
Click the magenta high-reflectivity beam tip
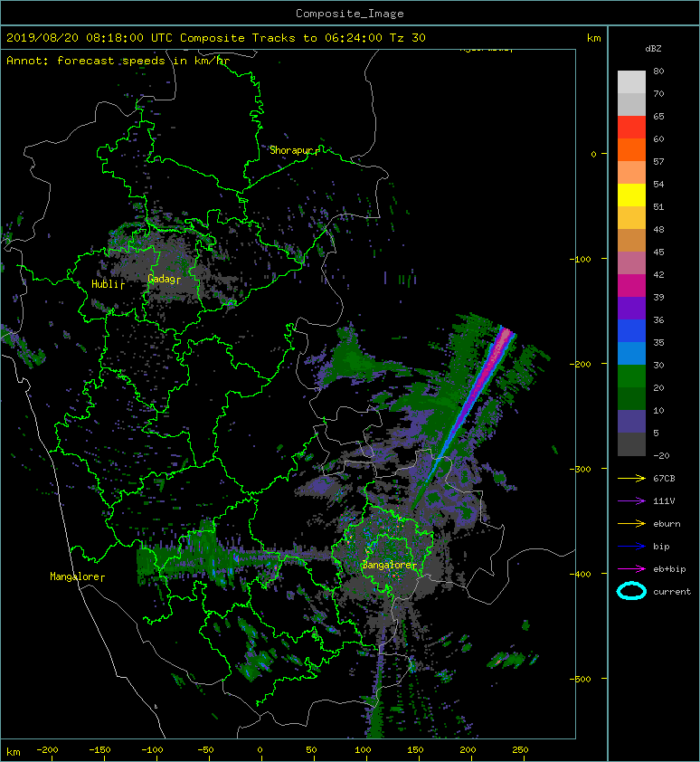tap(506, 334)
